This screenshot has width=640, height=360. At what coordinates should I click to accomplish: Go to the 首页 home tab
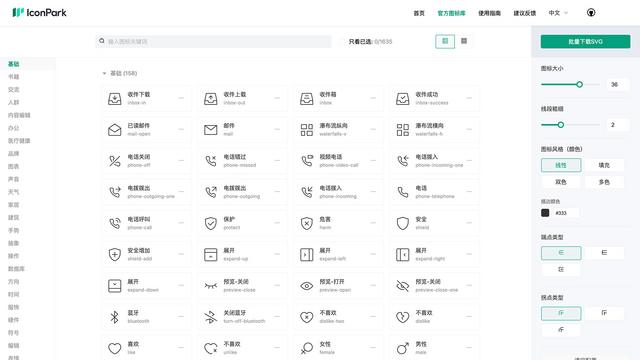click(419, 13)
